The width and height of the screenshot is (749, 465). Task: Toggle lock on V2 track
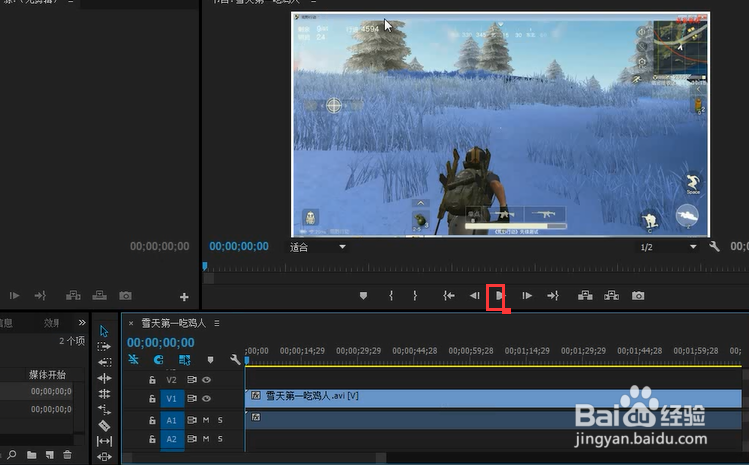(152, 380)
